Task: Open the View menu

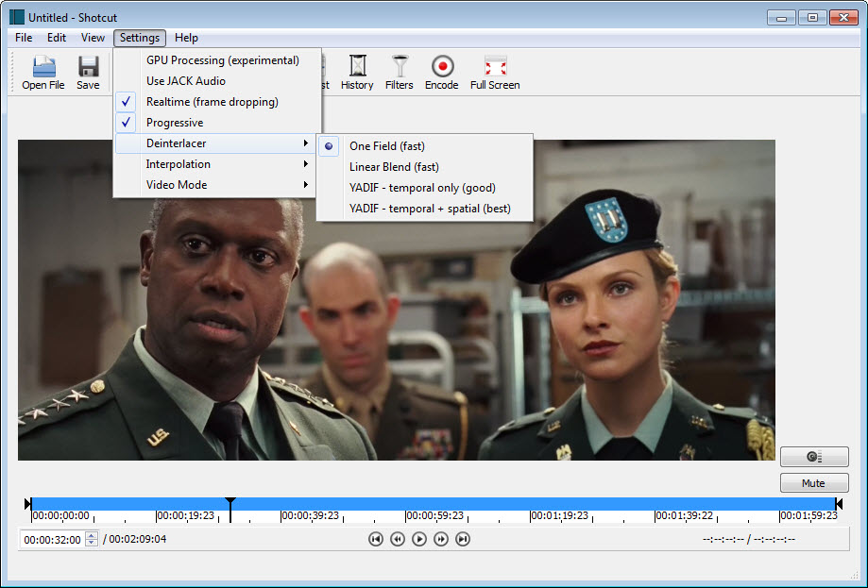Action: (93, 38)
